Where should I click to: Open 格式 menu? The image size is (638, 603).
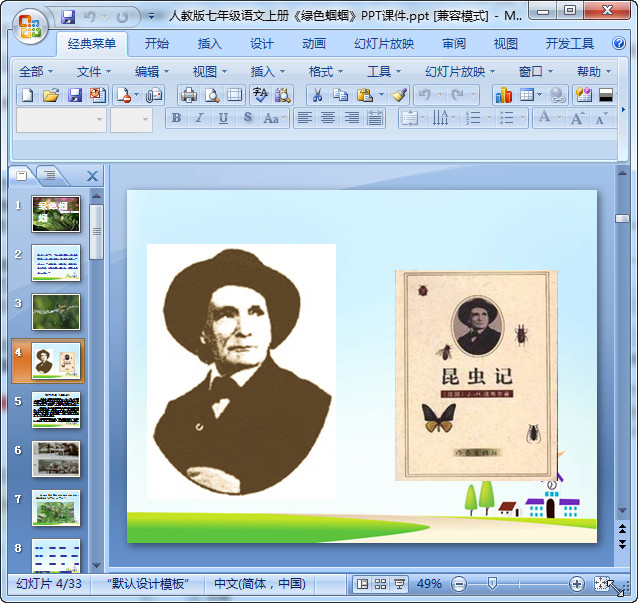click(326, 72)
